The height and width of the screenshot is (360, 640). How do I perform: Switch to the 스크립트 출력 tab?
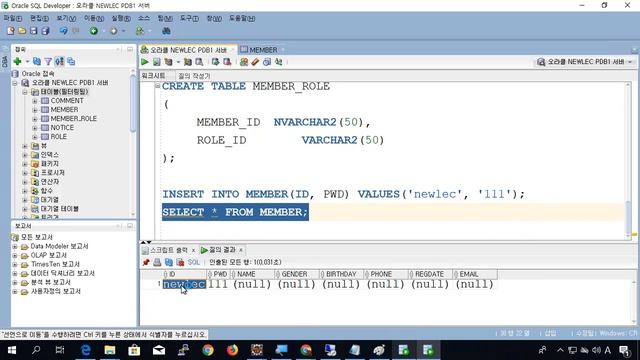pyautogui.click(x=169, y=250)
